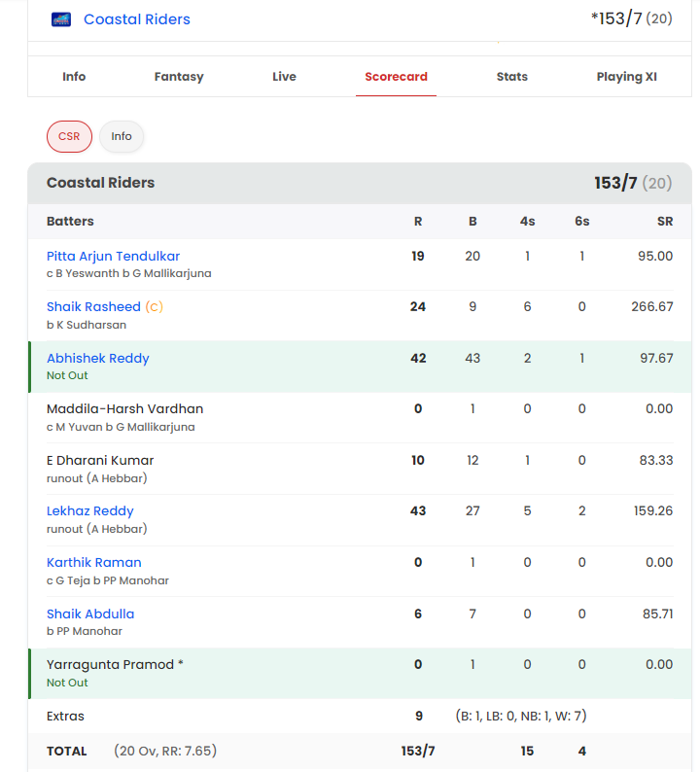Select the Scorecard tab
The image size is (700, 772).
(396, 76)
